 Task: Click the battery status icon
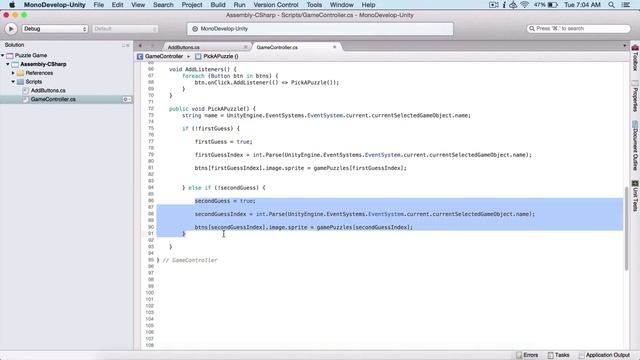point(552,5)
